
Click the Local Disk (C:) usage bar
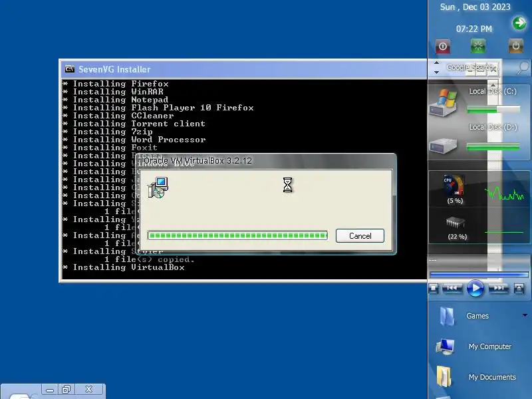(493, 109)
